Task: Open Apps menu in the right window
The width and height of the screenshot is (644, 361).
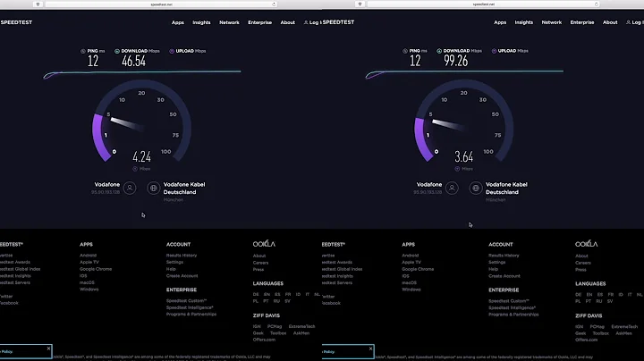Action: (x=500, y=22)
